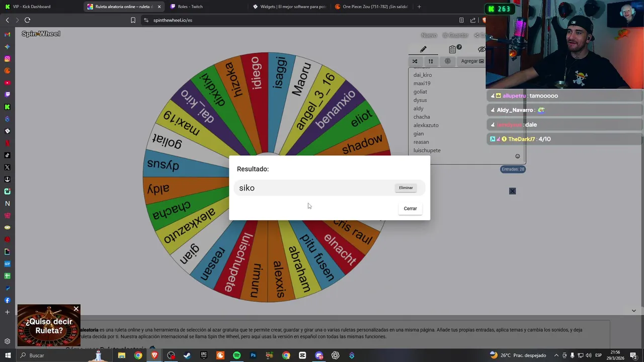Add a new sidebar shortcut with plus
The image size is (644, 362).
[7, 312]
